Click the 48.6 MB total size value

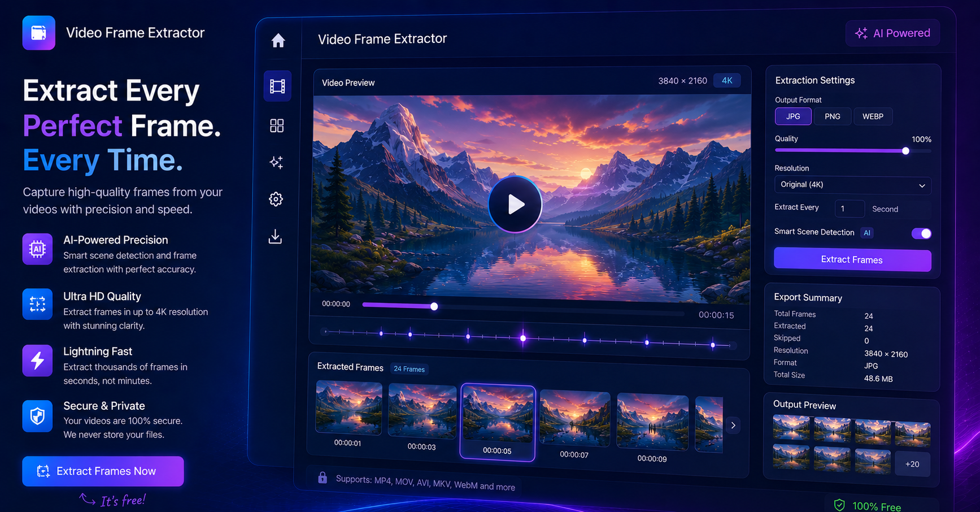tap(878, 379)
